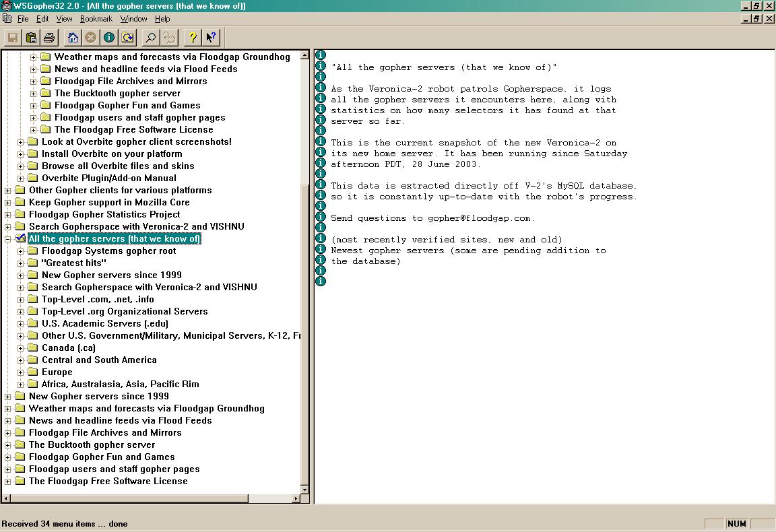Click the folder icon beside Europe
776x532 pixels.
[x=32, y=372]
